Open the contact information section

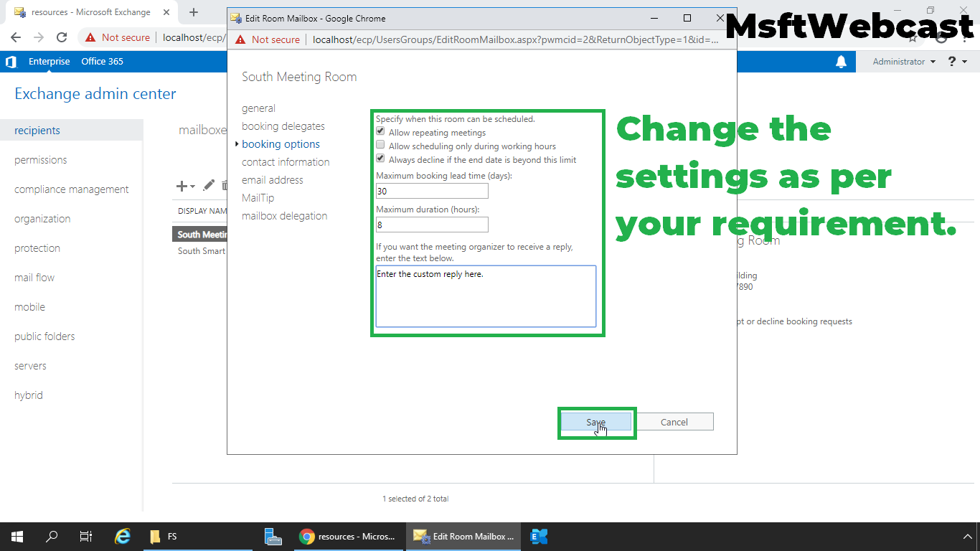pos(286,162)
